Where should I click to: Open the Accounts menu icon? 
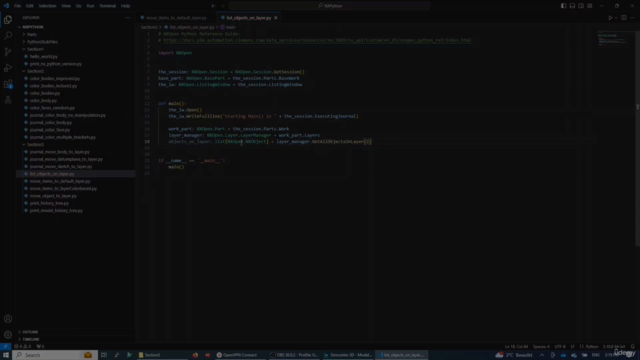click(x=8, y=319)
